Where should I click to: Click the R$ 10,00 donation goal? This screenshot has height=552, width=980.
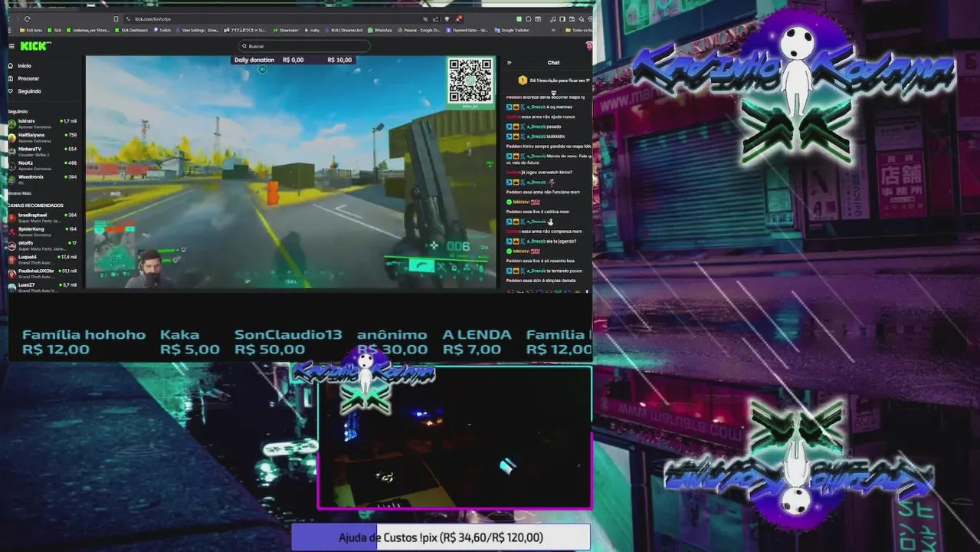[339, 60]
